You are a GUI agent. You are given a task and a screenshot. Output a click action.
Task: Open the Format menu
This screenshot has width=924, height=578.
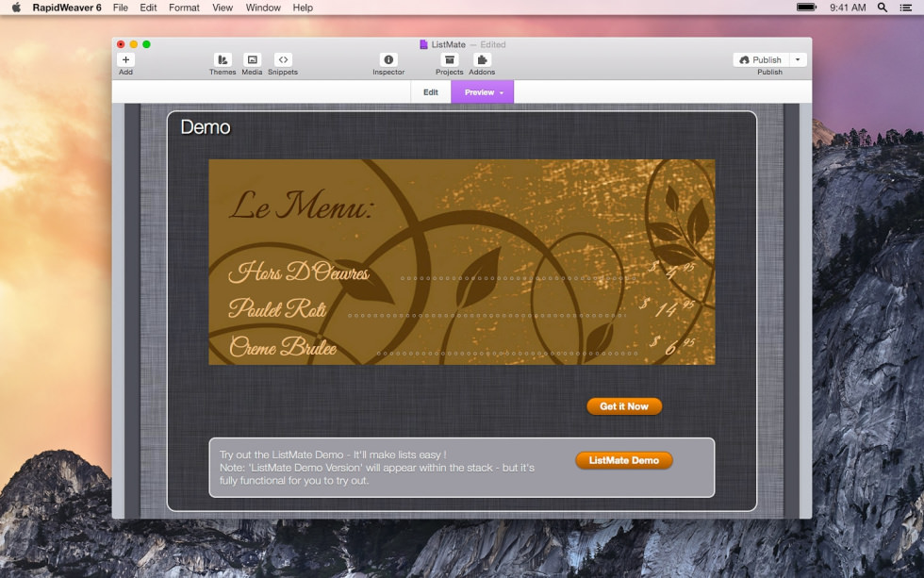click(184, 8)
